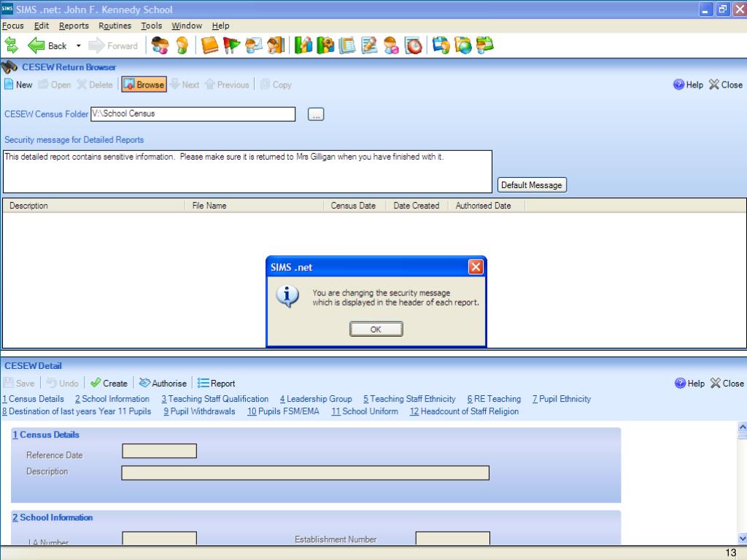Click the Default Message button
This screenshot has width=747, height=560.
pos(532,184)
